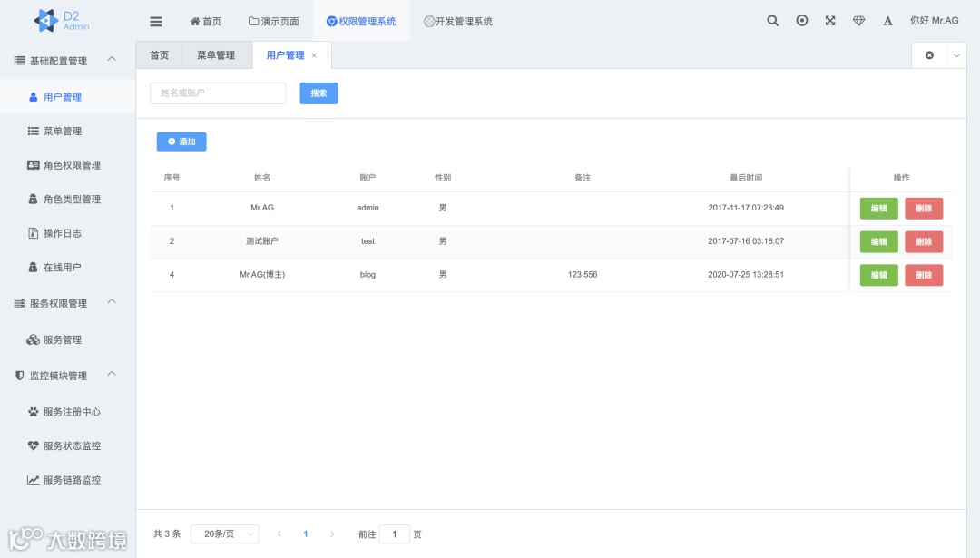Viewport: 980px width, 558px height.
Task: Open the tab options dropdown arrow
Action: (x=957, y=55)
